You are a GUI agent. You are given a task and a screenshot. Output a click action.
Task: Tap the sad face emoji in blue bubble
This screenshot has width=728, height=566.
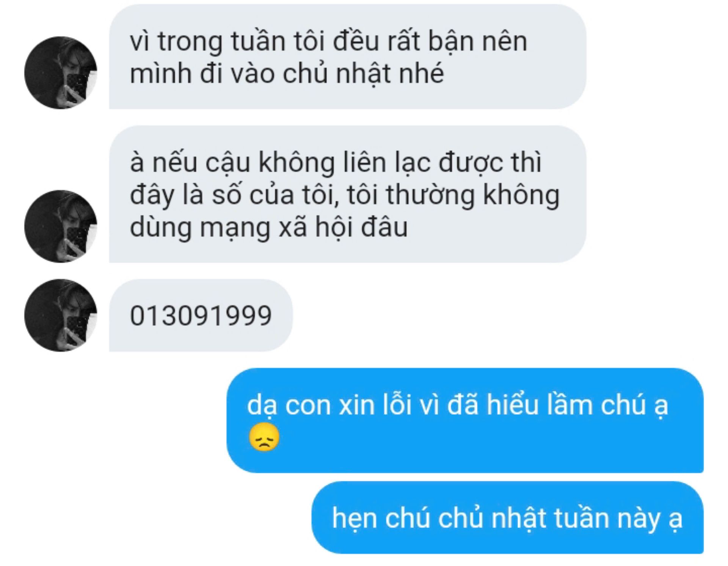coord(264,437)
